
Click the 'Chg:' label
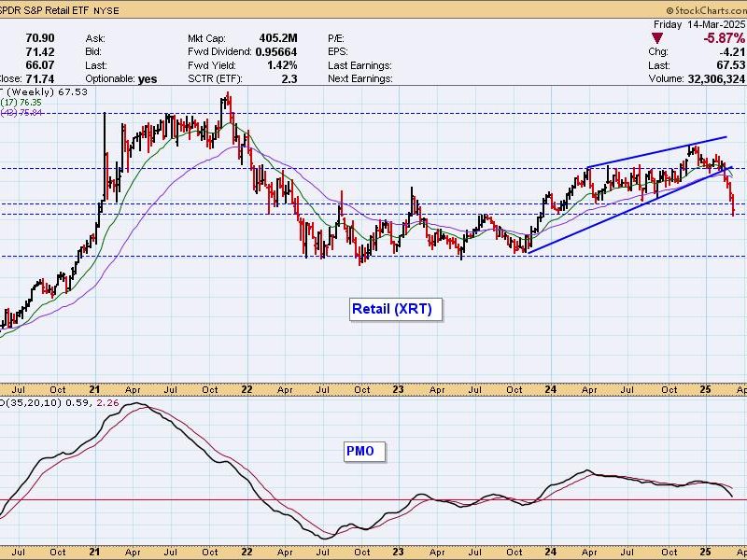[x=658, y=51]
